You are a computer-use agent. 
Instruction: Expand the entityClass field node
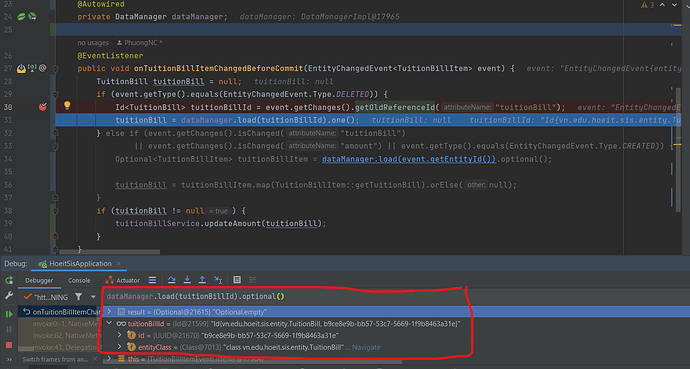(119, 347)
